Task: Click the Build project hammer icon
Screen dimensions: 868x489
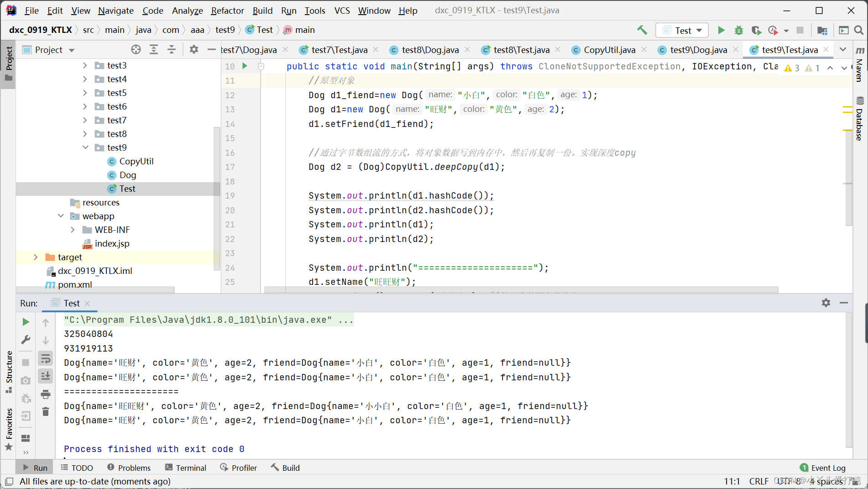Action: [642, 30]
